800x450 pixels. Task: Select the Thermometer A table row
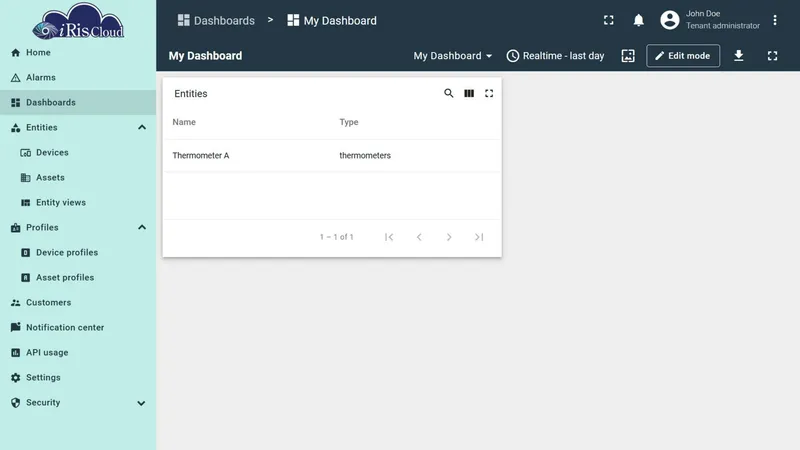pyautogui.click(x=332, y=156)
